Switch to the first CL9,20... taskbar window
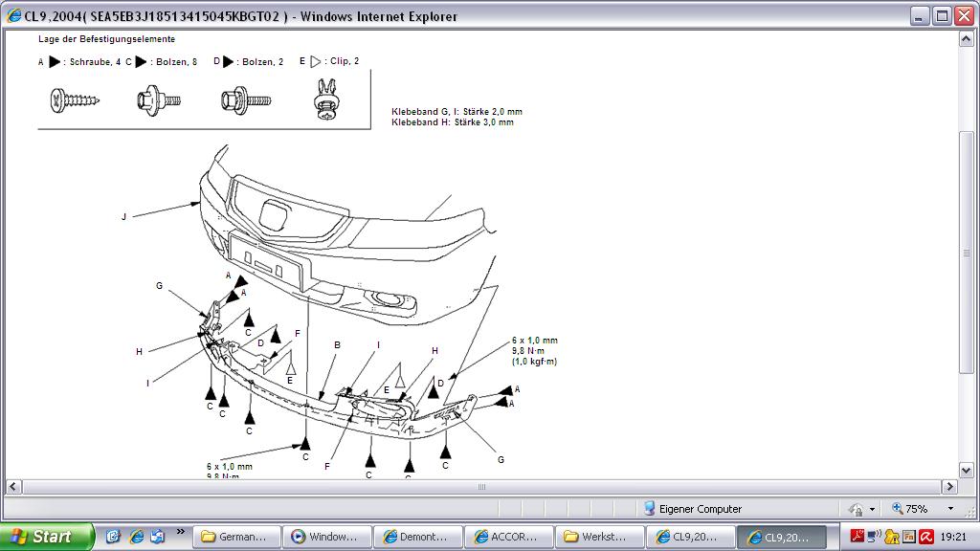This screenshot has height=551, width=980. pos(689,537)
